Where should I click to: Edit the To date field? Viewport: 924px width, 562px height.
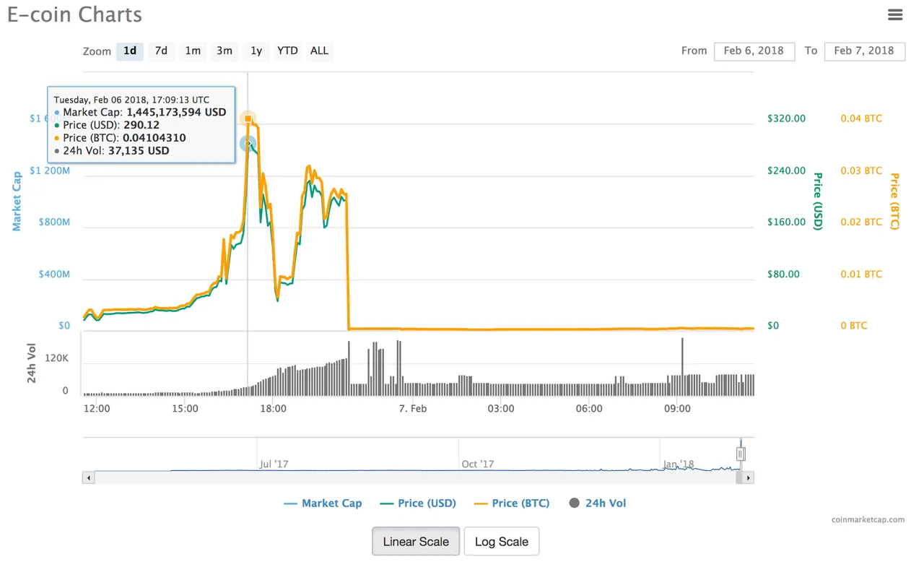(x=864, y=51)
